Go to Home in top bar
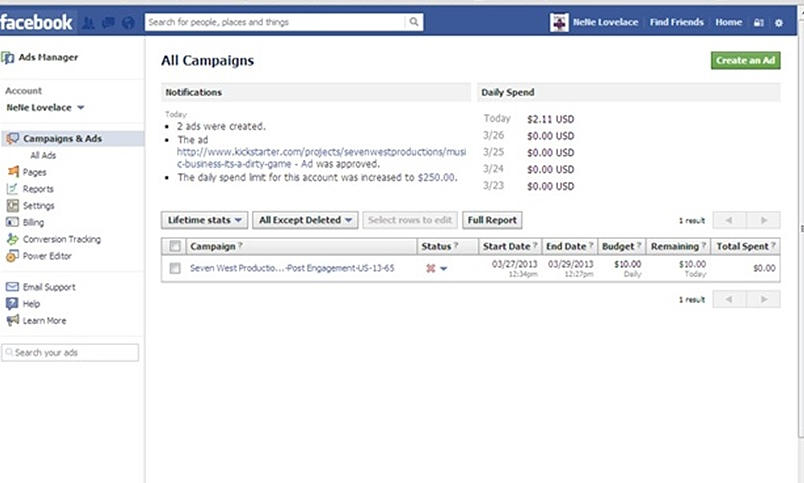Screen dimensions: 804x483 729,22
